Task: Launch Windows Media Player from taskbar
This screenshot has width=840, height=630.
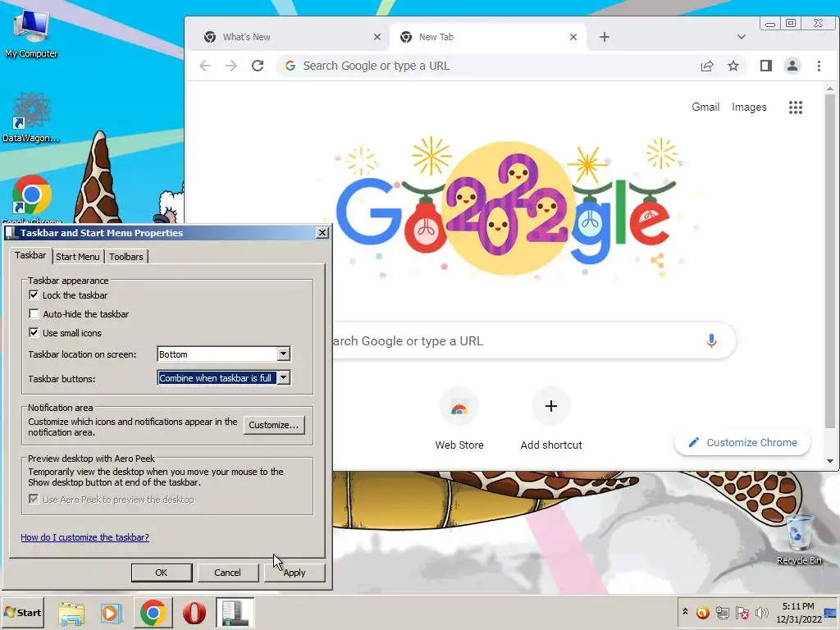Action: (x=112, y=613)
